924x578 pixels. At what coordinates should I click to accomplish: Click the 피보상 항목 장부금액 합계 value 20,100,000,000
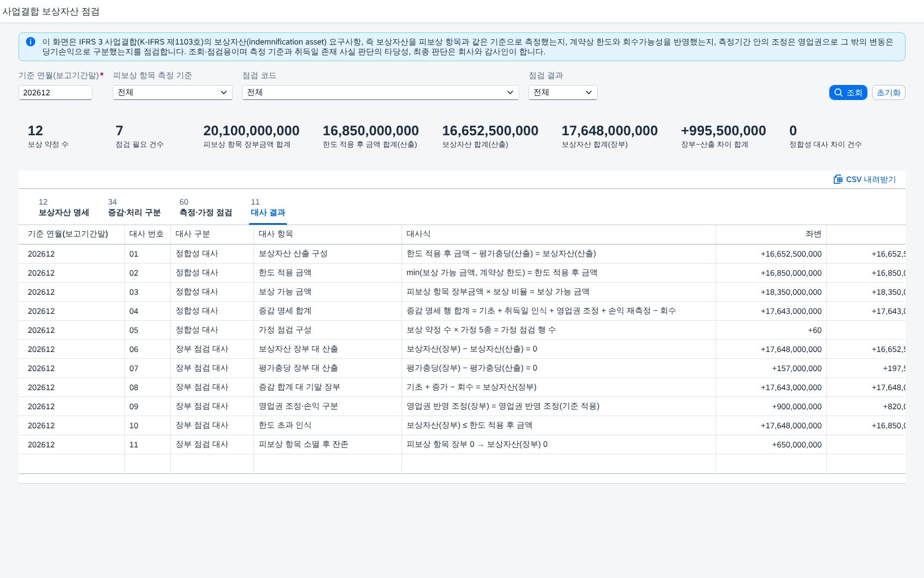tap(251, 131)
